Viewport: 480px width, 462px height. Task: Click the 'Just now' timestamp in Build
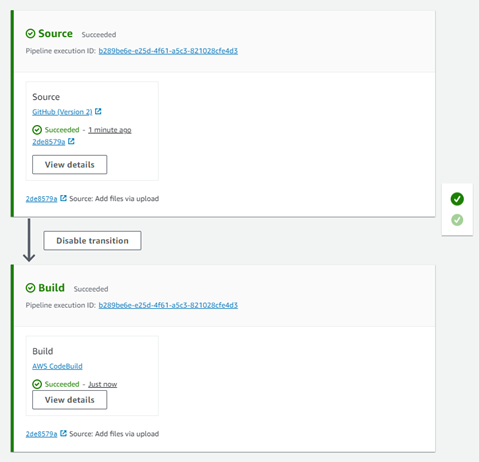click(x=103, y=384)
